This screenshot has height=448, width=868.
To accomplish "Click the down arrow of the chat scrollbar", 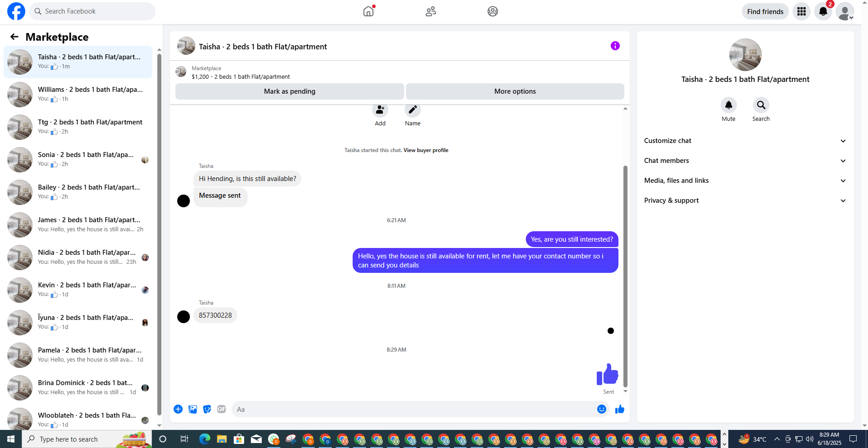I will (625, 391).
